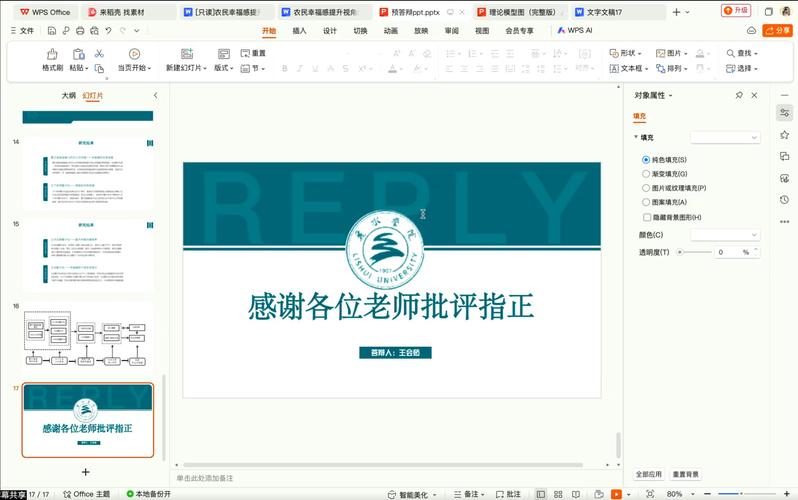Switch to the Insert (插入) ribbon tab
The width and height of the screenshot is (798, 500).
coord(299,31)
